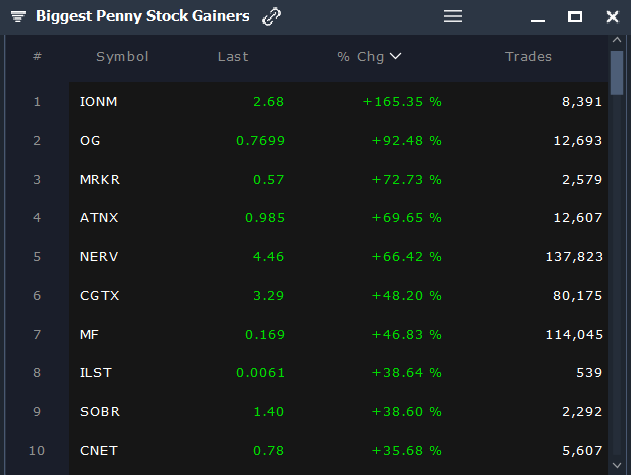The image size is (631, 475).
Task: Maximize the scanner window
Action: click(x=575, y=17)
